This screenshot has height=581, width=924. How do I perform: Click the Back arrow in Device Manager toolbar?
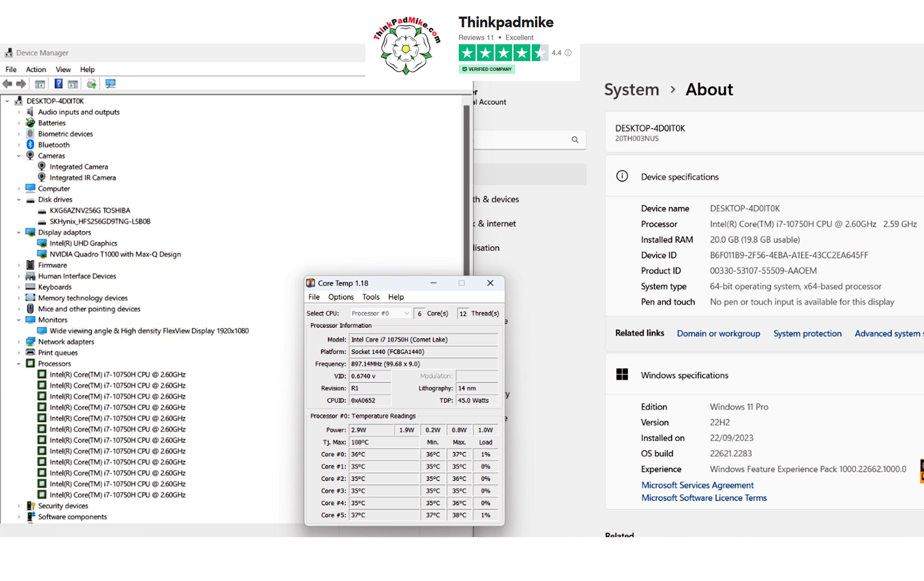coord(7,83)
